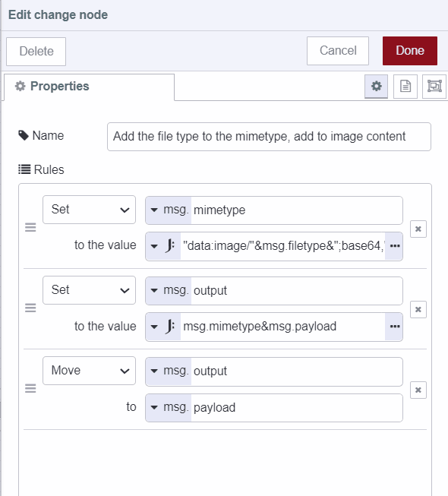448x496 pixels.
Task: Open node properties gear icon tab
Action: (x=376, y=87)
